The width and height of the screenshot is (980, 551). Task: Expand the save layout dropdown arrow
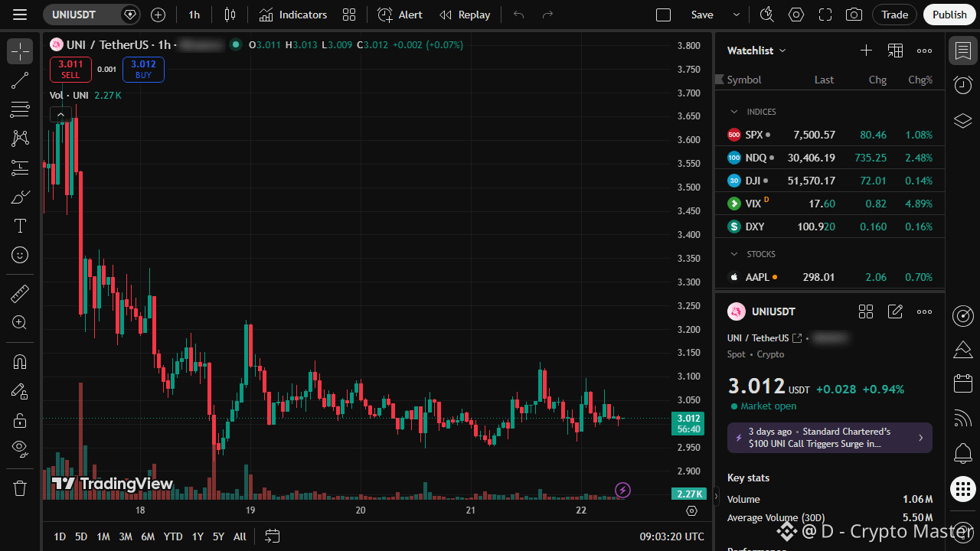(x=737, y=15)
